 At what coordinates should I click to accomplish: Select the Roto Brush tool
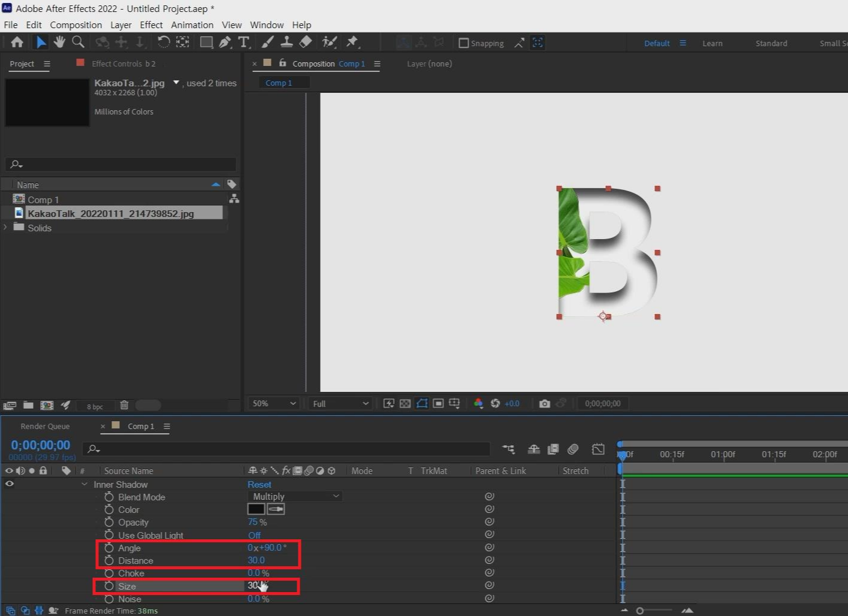(329, 42)
